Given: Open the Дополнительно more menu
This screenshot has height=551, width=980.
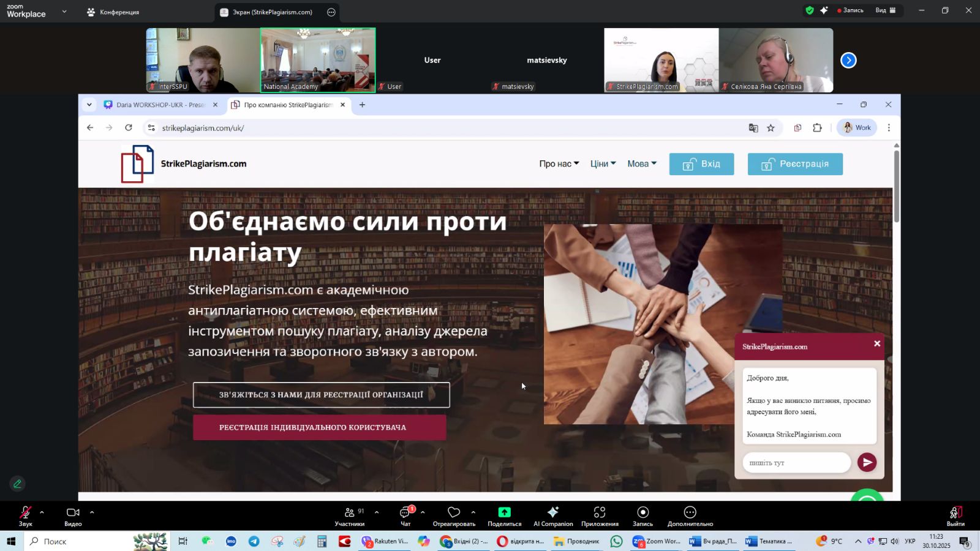Looking at the screenshot, I should click(690, 516).
